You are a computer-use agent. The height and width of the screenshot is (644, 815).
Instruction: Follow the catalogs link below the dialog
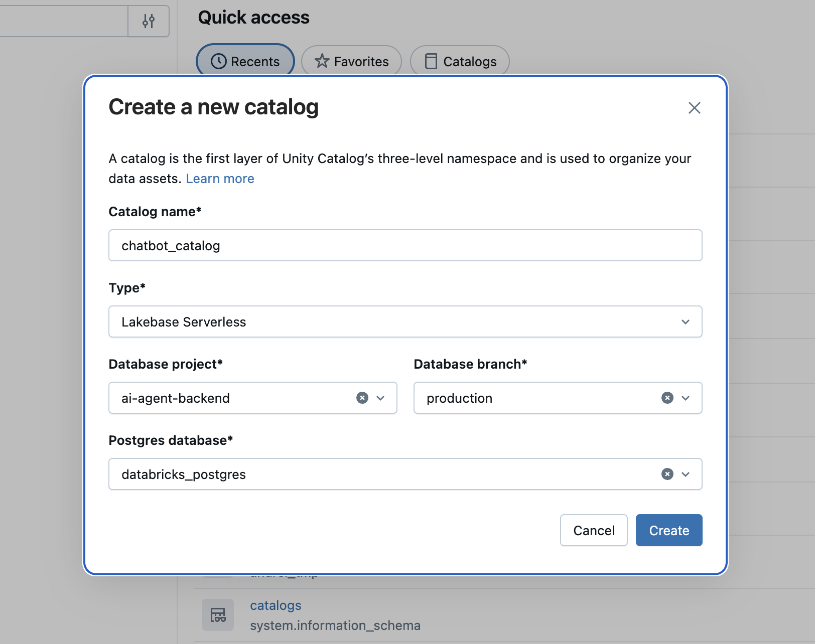coord(275,605)
